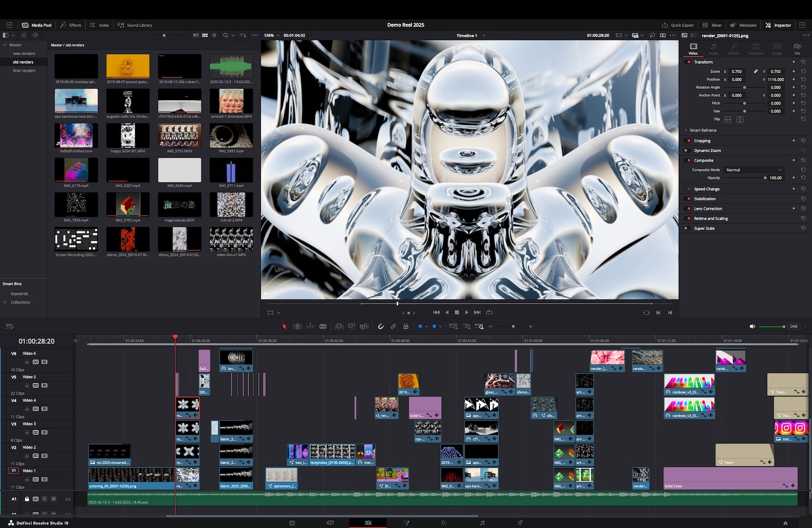The width and height of the screenshot is (812, 528).
Task: Add a keyframe for Rotation Angle
Action: tap(794, 87)
